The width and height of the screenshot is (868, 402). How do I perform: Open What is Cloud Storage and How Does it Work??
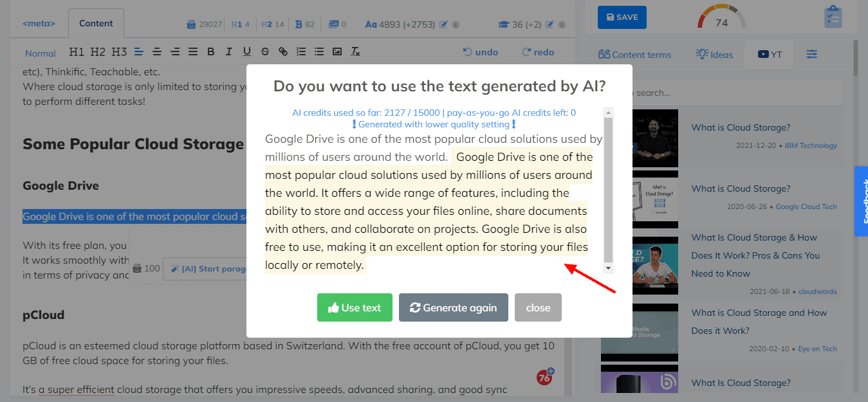point(759,322)
